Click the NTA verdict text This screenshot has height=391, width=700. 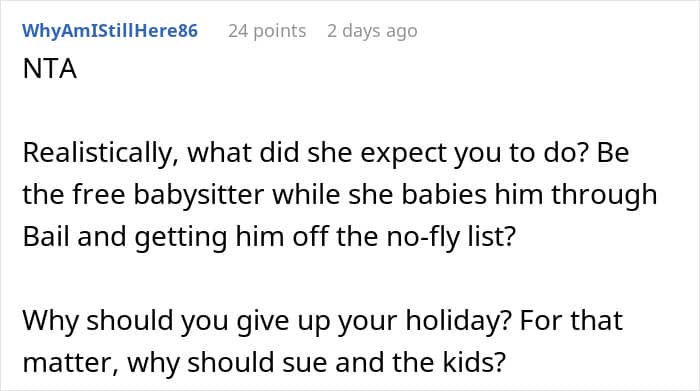50,69
